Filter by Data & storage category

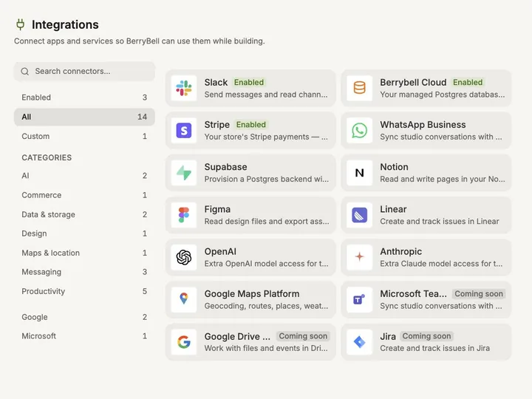[84, 214]
